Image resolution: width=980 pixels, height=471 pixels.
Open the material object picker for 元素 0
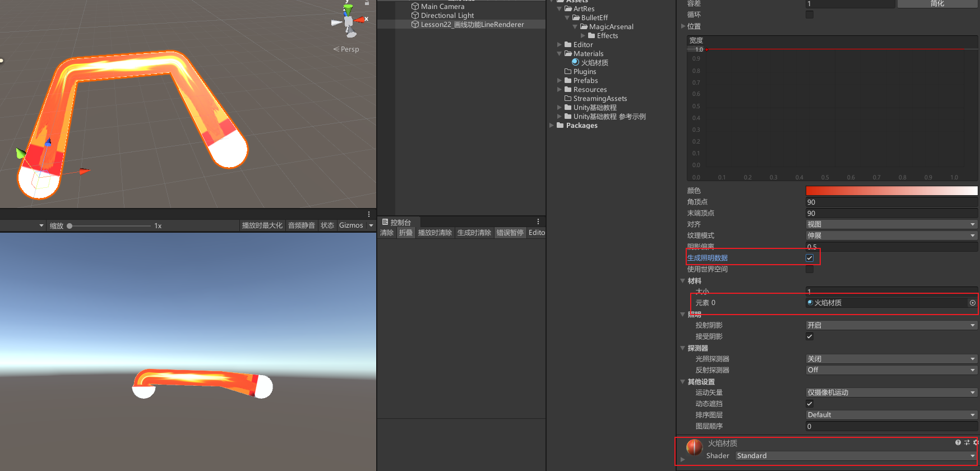click(972, 303)
